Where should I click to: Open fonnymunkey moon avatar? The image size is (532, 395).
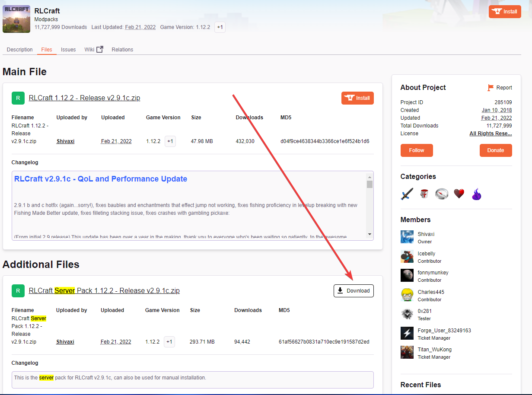pos(407,275)
